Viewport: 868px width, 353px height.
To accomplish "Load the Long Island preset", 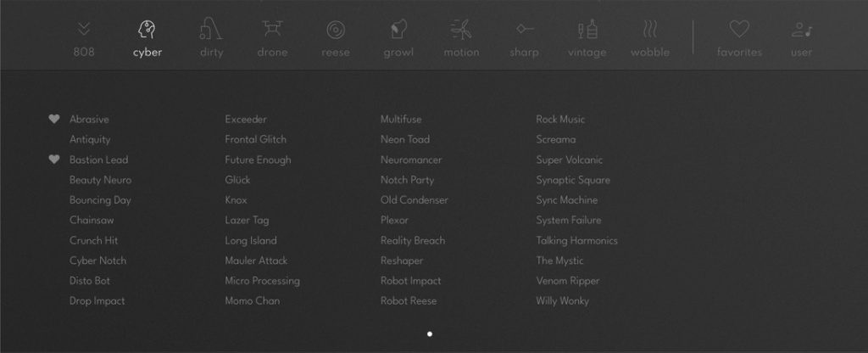I will click(x=251, y=240).
